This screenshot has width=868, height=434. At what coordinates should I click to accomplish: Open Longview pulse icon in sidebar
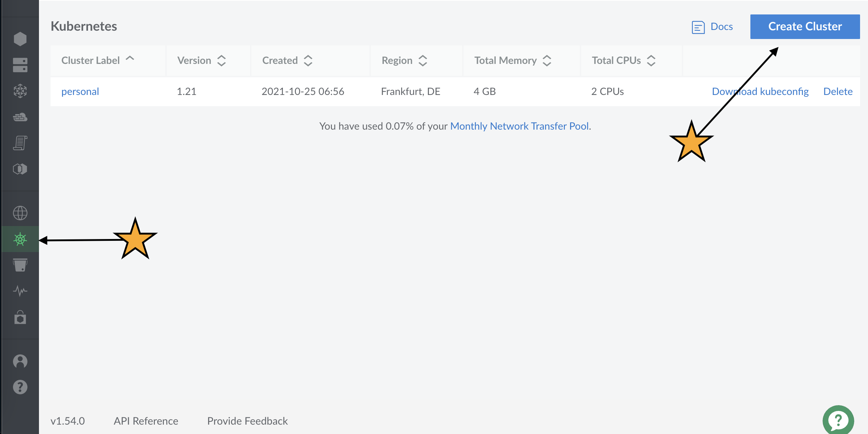(x=20, y=291)
